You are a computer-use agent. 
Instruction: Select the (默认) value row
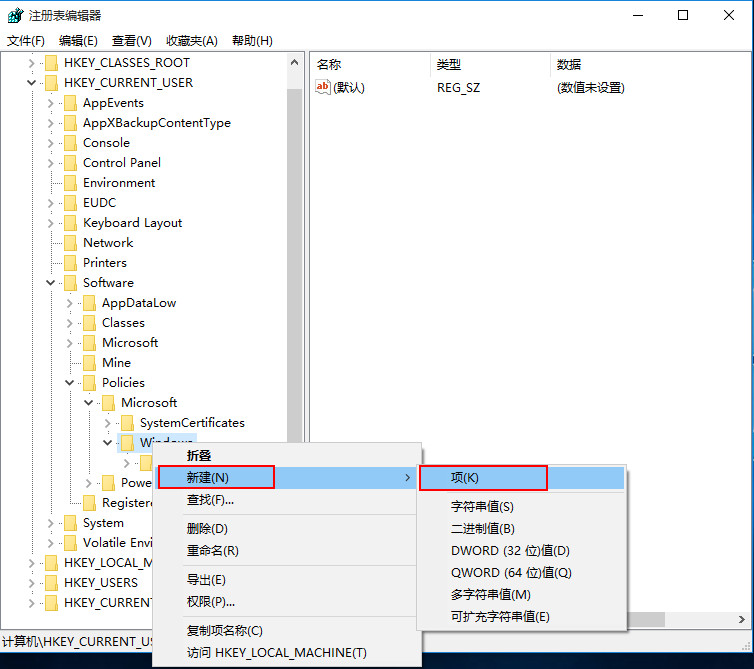tap(471, 88)
